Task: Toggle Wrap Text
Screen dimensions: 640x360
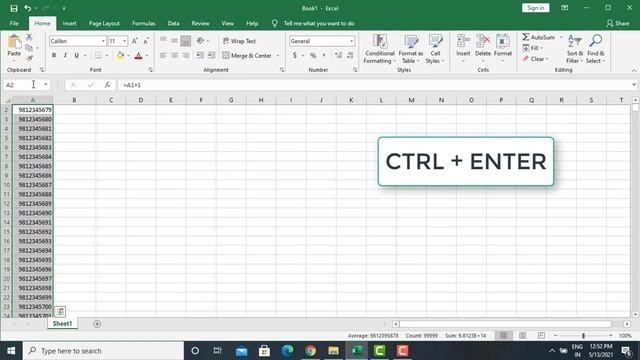Action: point(240,41)
